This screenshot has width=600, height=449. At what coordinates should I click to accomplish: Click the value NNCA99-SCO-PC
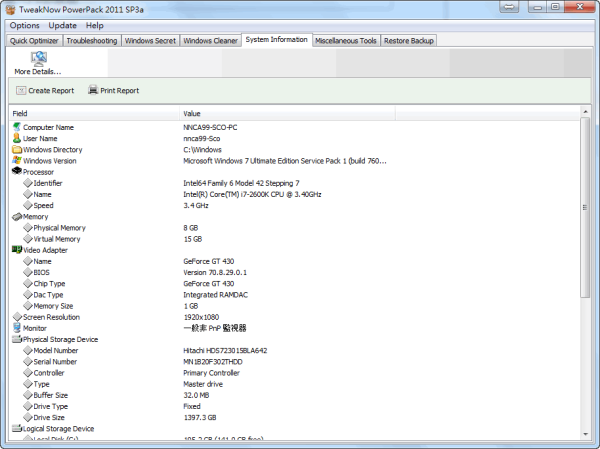210,127
